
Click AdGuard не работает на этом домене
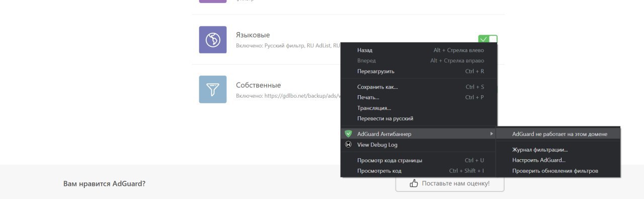point(558,134)
